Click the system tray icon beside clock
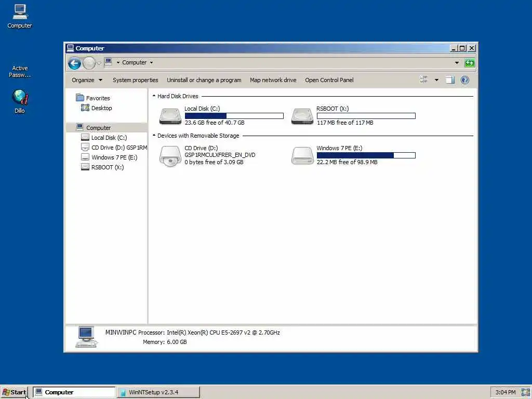Image resolution: width=532 pixels, height=399 pixels. point(525,392)
